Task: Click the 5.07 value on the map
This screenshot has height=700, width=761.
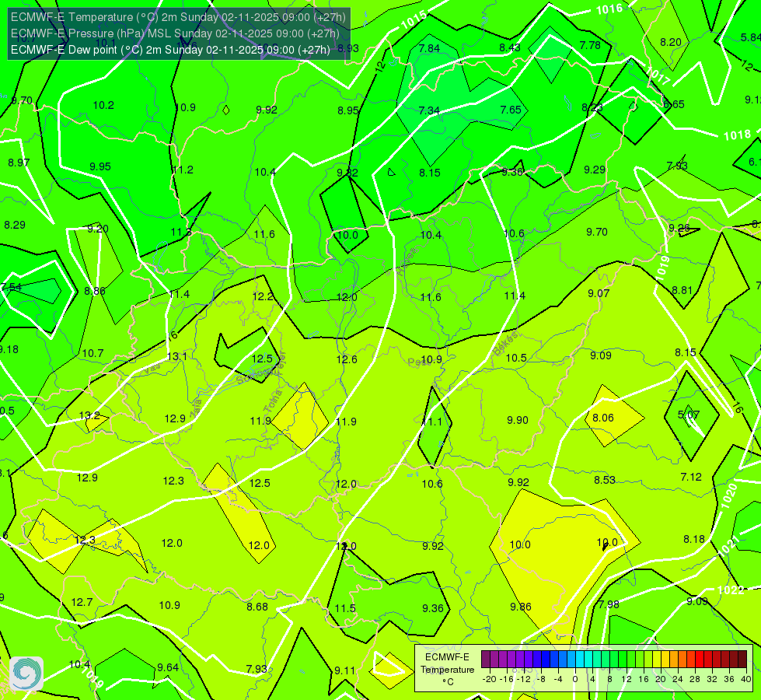Action: coord(689,415)
